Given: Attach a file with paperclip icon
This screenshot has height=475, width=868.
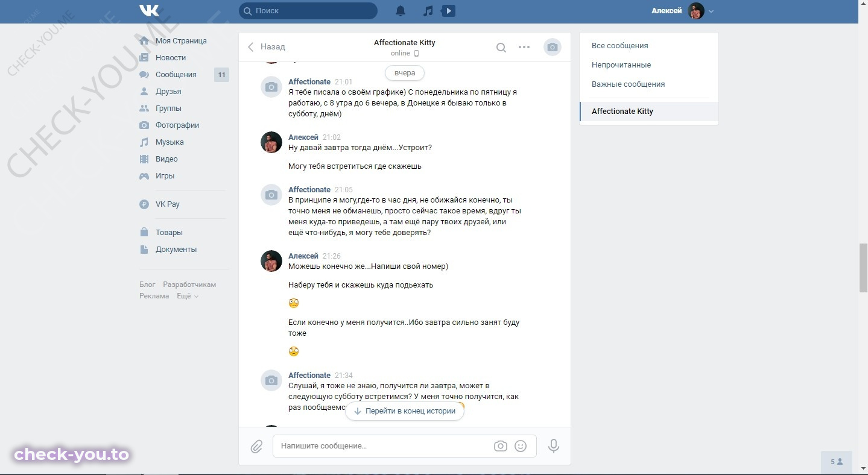Looking at the screenshot, I should (x=256, y=447).
